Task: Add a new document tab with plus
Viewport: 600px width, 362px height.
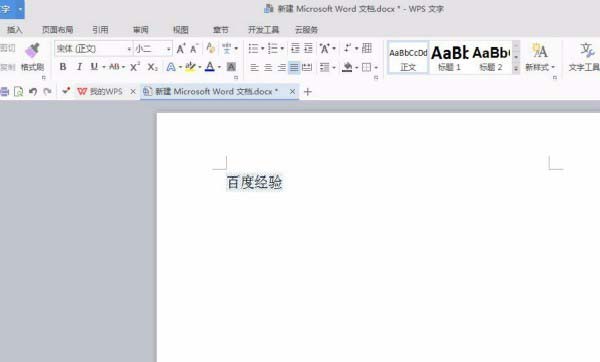Action: point(308,92)
